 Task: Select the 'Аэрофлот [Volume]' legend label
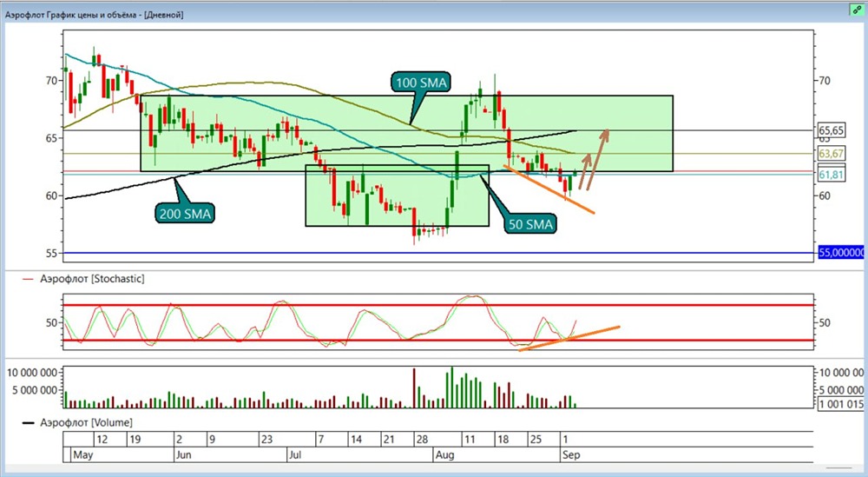(x=86, y=423)
